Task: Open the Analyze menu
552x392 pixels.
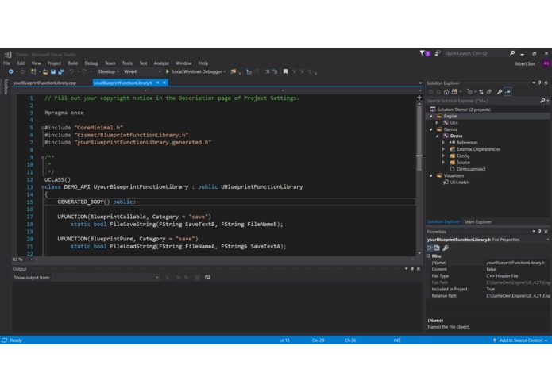Action: (161, 63)
